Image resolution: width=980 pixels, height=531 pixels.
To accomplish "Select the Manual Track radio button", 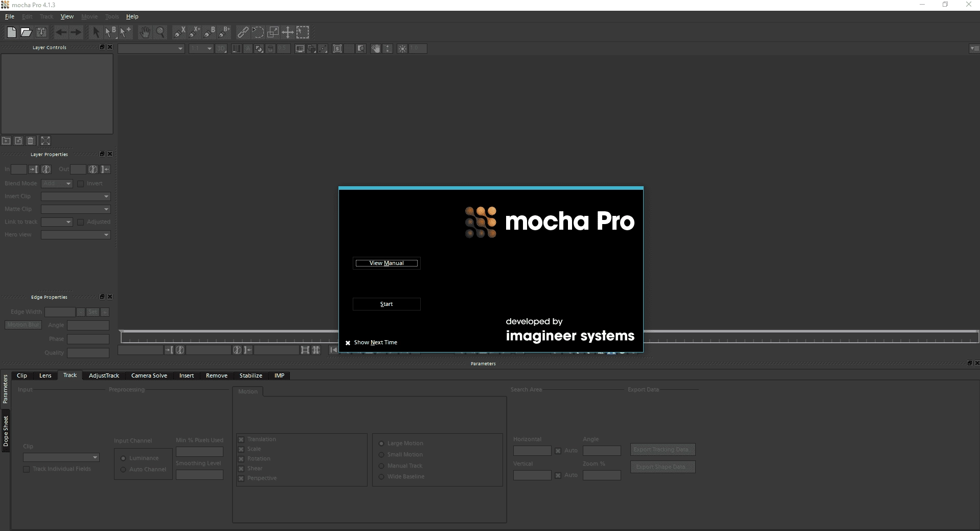I will coord(381,466).
